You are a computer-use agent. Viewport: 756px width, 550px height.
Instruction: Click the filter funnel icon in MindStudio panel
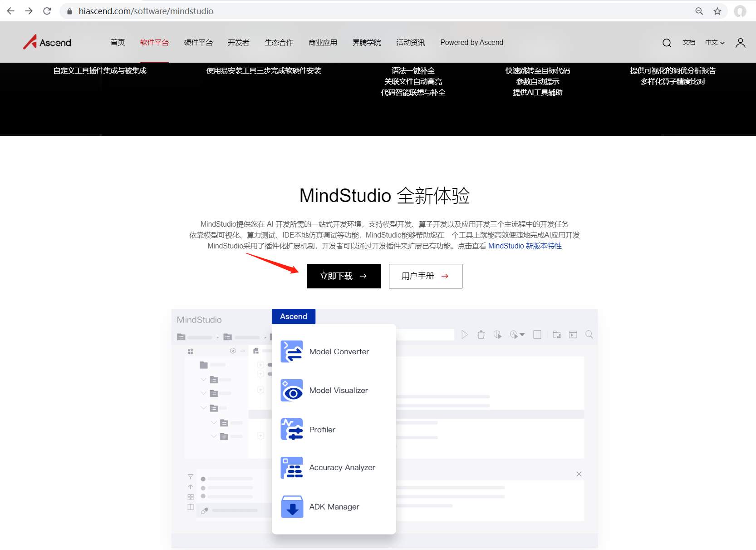(191, 476)
